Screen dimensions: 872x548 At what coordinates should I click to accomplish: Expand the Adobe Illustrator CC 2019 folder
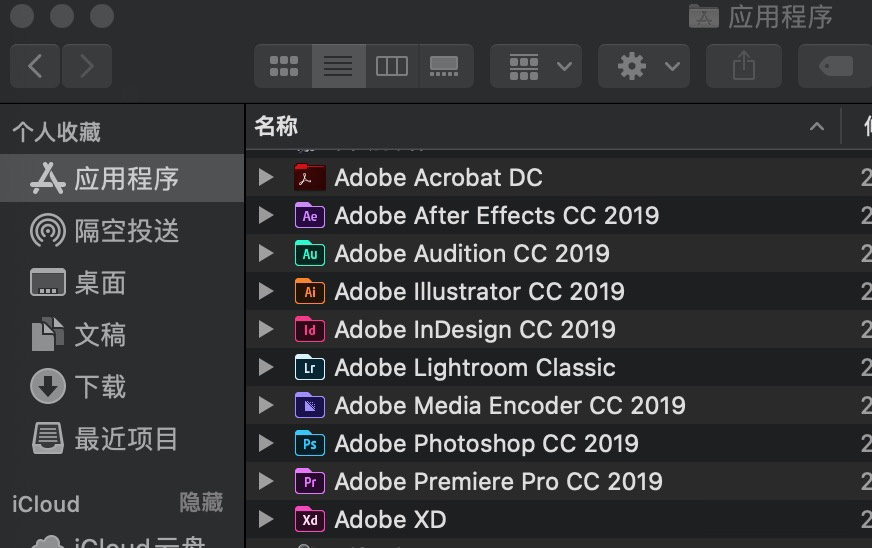tap(266, 291)
